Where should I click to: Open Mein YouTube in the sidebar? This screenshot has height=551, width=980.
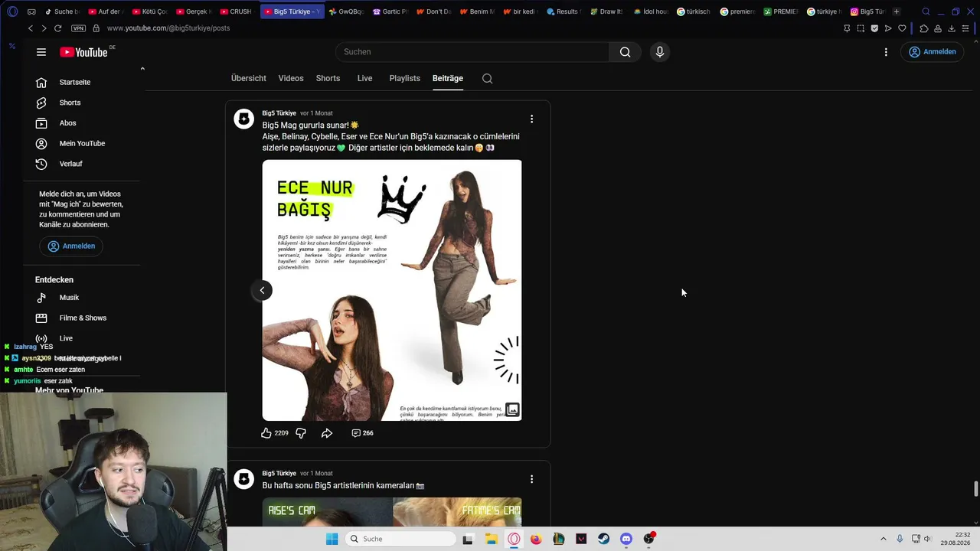click(x=82, y=143)
